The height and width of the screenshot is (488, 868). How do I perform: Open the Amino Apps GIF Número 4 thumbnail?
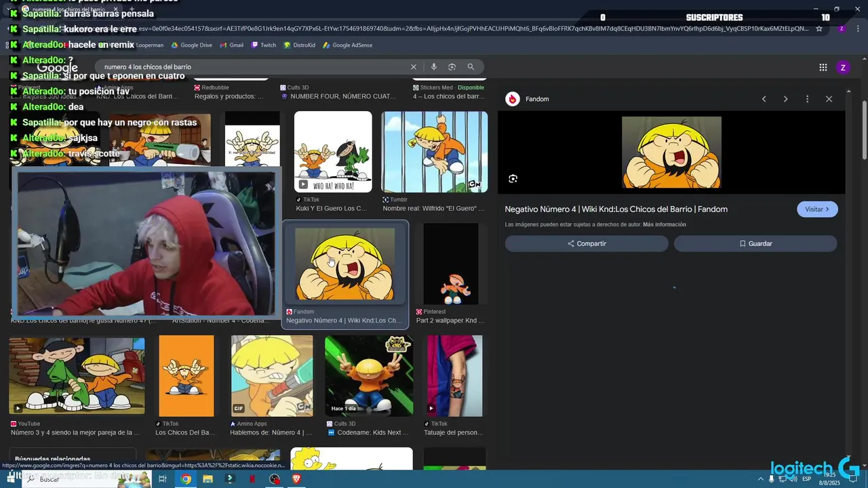[x=272, y=375]
